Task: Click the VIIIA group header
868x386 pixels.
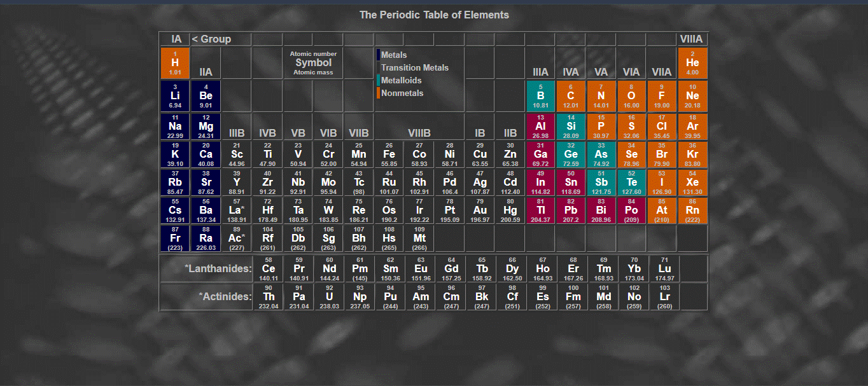Action: pyautogui.click(x=691, y=39)
